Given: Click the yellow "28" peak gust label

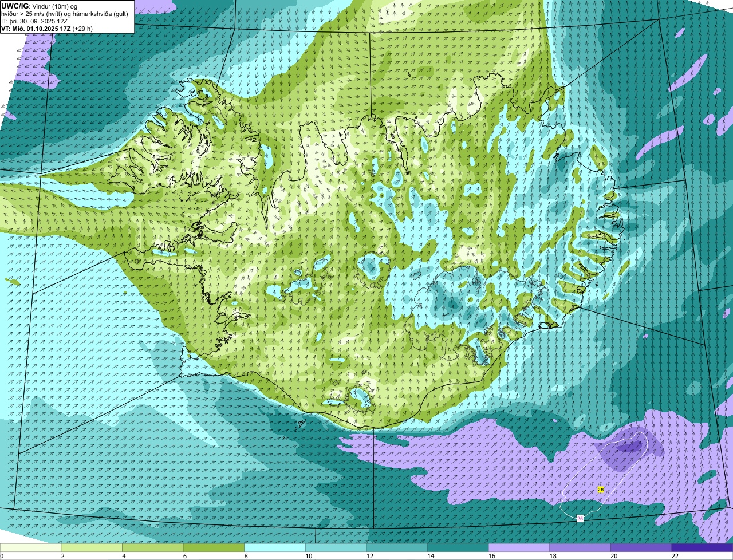Looking at the screenshot, I should click(x=600, y=490).
